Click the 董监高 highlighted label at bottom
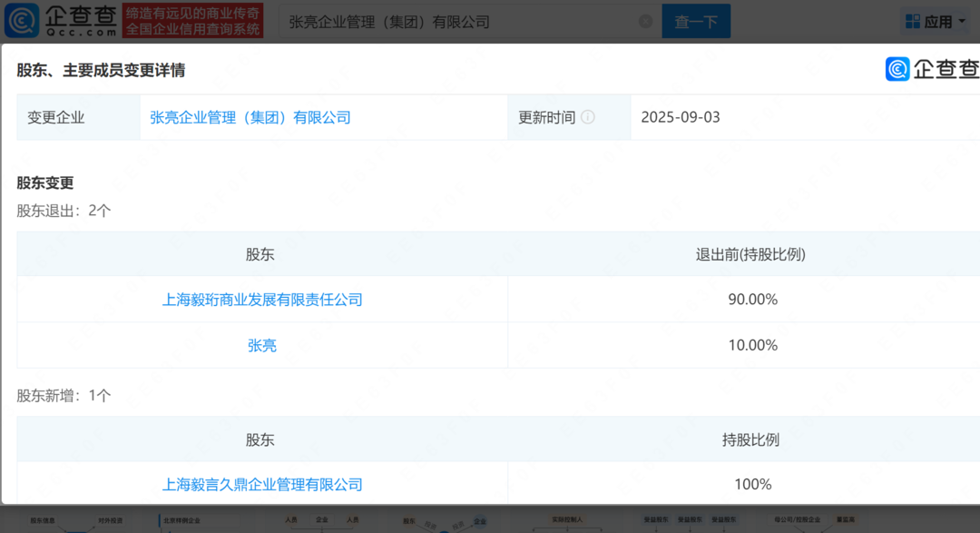Screen dimensions: 980x533 coord(845,518)
